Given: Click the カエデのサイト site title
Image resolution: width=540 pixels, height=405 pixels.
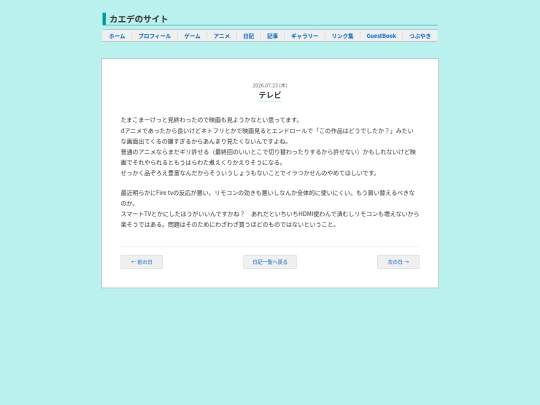Looking at the screenshot, I should tap(138, 19).
